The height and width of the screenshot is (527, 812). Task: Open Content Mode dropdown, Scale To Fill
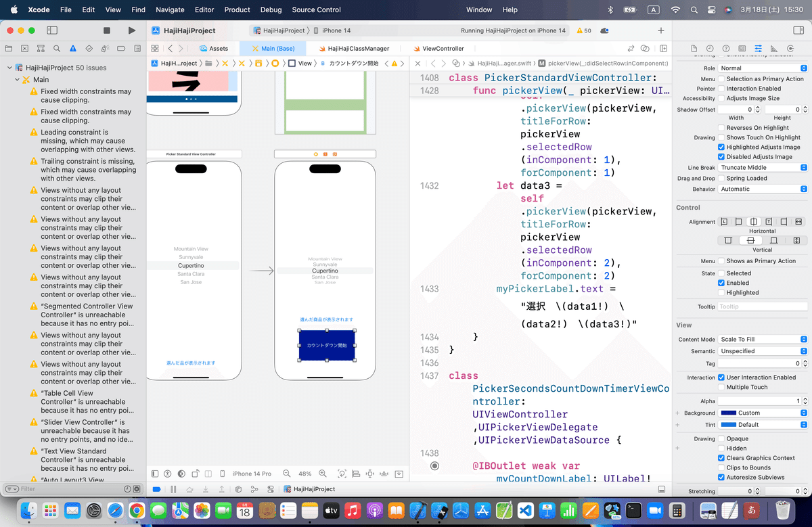point(763,340)
